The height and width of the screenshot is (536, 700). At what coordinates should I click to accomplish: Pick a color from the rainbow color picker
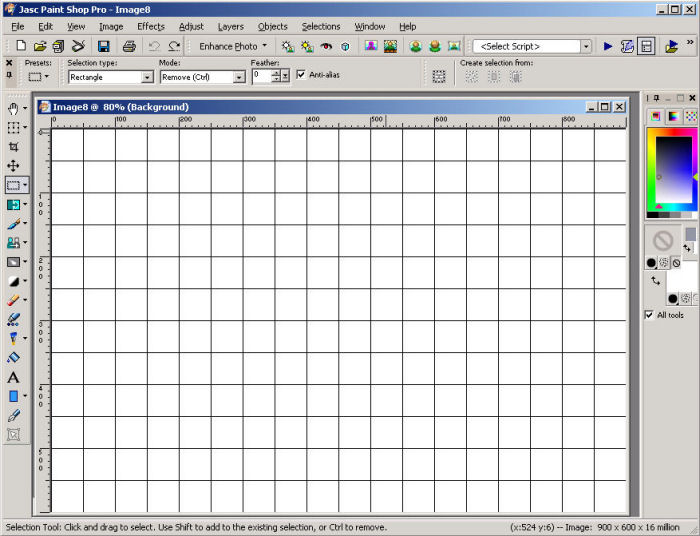click(x=670, y=168)
